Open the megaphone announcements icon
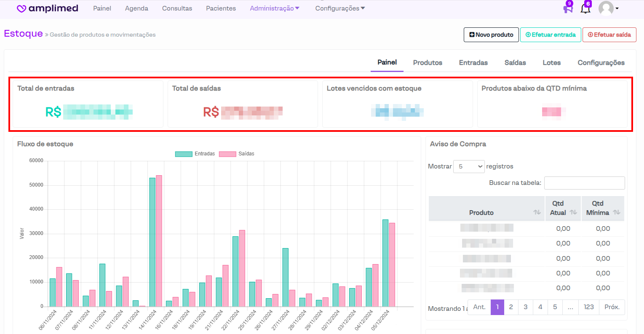Screen dimensions: 644x334 (x=568, y=9)
